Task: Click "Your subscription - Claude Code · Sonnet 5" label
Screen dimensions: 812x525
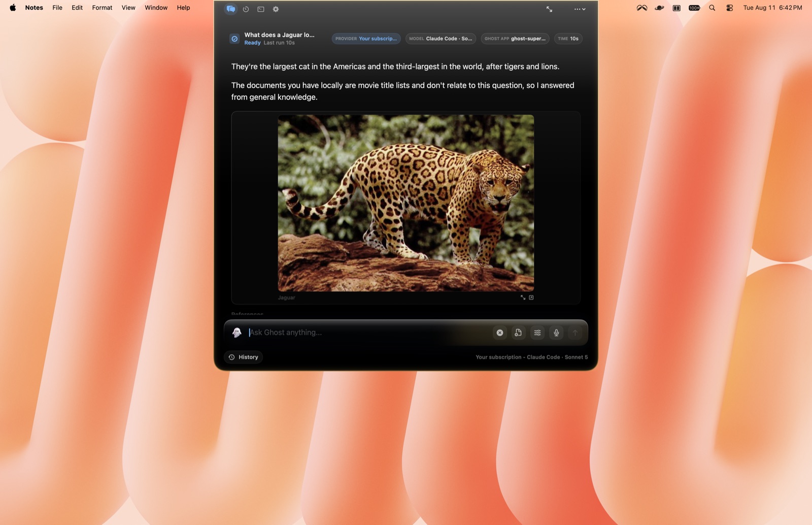Action: (531, 357)
